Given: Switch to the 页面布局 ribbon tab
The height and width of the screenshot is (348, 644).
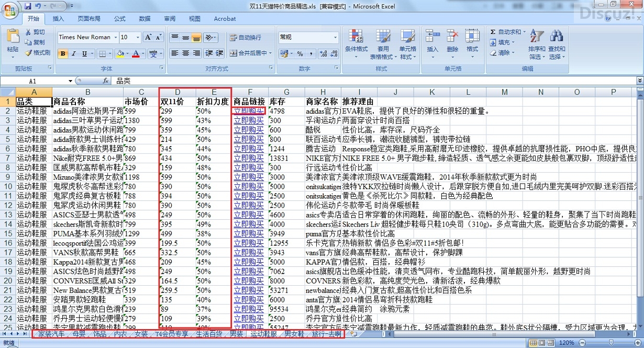Looking at the screenshot, I should pyautogui.click(x=89, y=18).
